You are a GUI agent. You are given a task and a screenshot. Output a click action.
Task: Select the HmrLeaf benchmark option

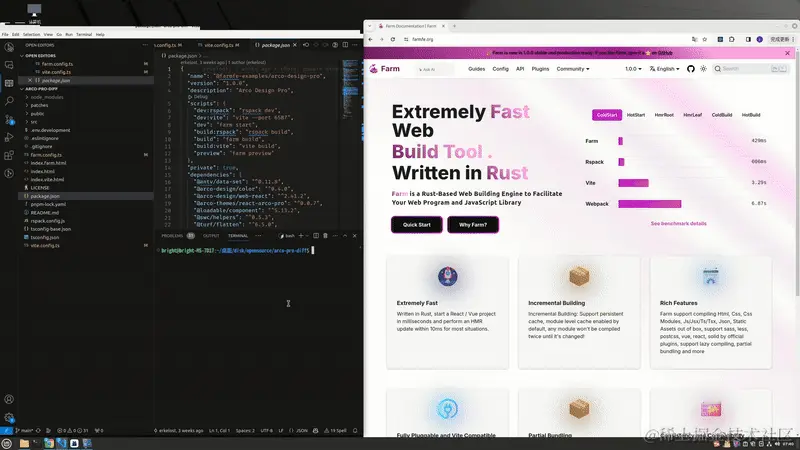pos(692,115)
